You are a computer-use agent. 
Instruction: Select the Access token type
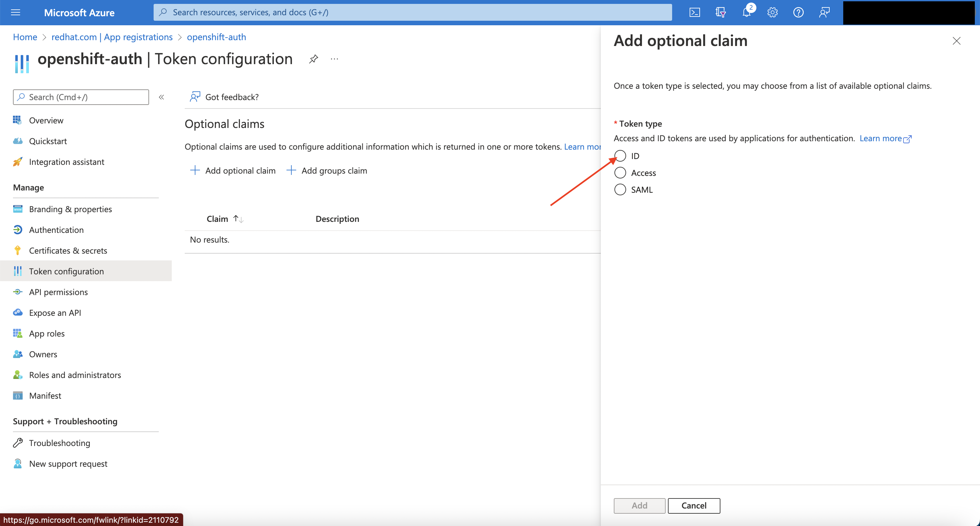[x=620, y=172]
